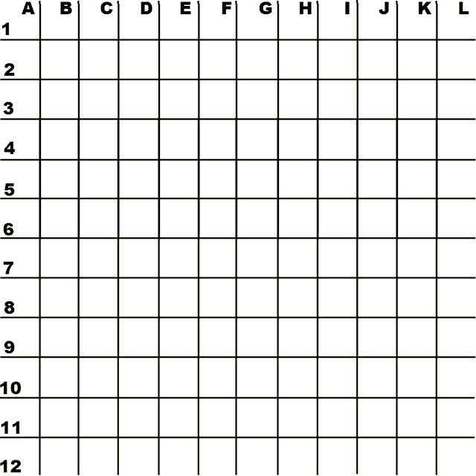This screenshot has width=476, height=476.
Task: Click column header letter I
Action: point(347,8)
